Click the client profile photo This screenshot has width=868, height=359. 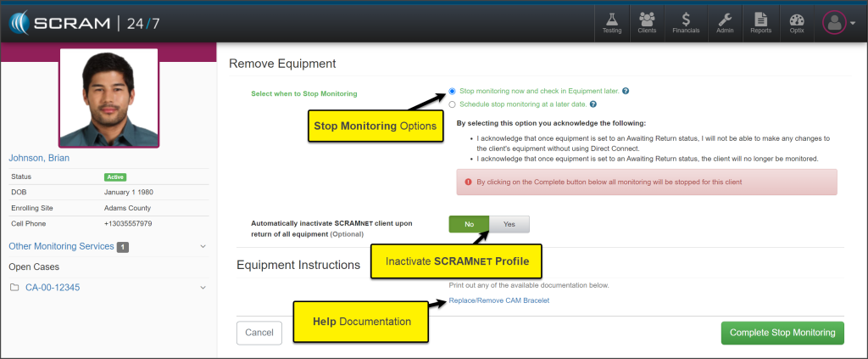pos(108,95)
